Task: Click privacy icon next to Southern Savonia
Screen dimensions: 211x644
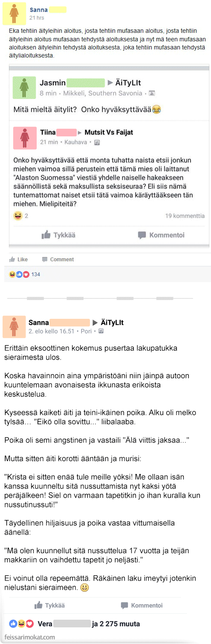Action: (x=151, y=93)
